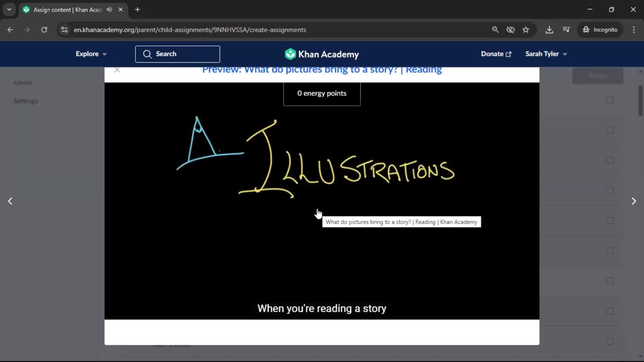644x362 pixels.
Task: Go to the previous preview item
Action: [10, 201]
